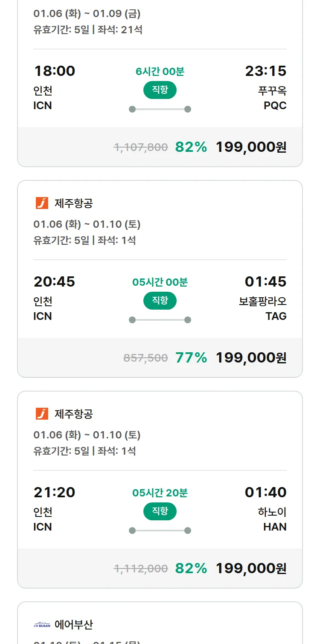Click the 제주항공 name on the Bohol card
The image size is (320, 644).
pyautogui.click(x=74, y=203)
